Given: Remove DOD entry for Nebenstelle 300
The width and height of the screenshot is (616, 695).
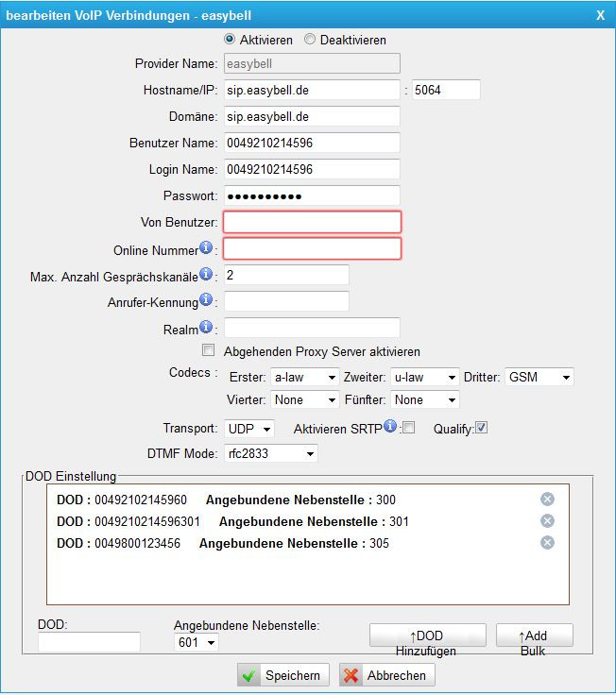Looking at the screenshot, I should (x=547, y=500).
